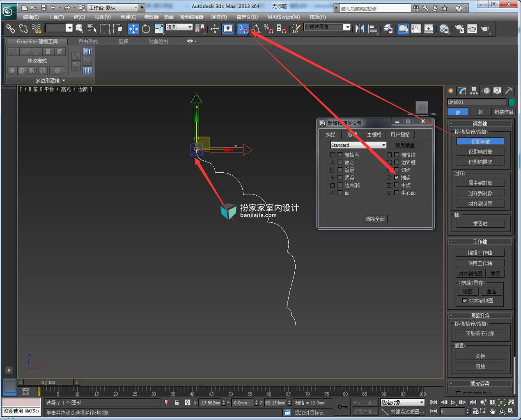Switch to the 用户栅格 tab

tap(400, 135)
